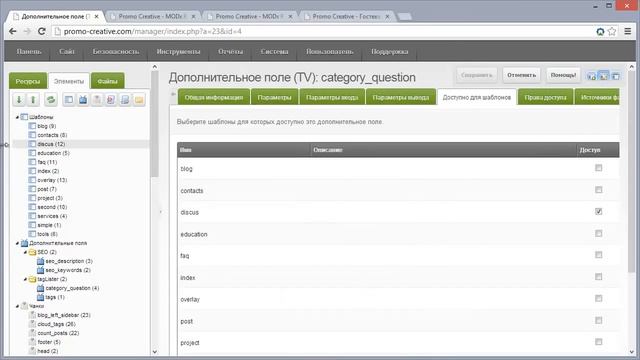Click the tabs scroll-left arrow

[x=173, y=94]
